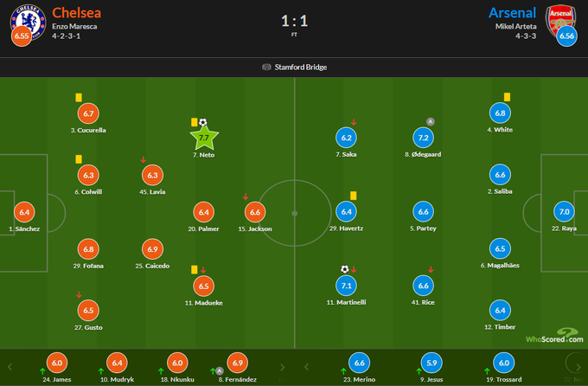Select Palmer's 6.4 rating circle

click(x=204, y=211)
